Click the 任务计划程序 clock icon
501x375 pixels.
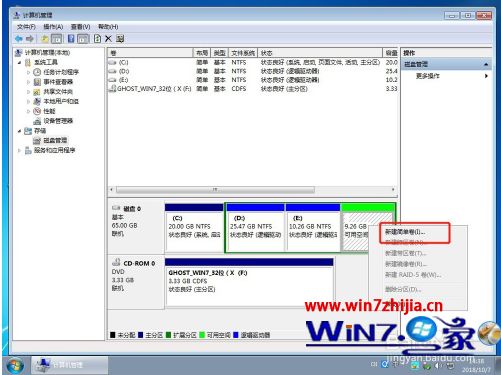click(x=37, y=72)
